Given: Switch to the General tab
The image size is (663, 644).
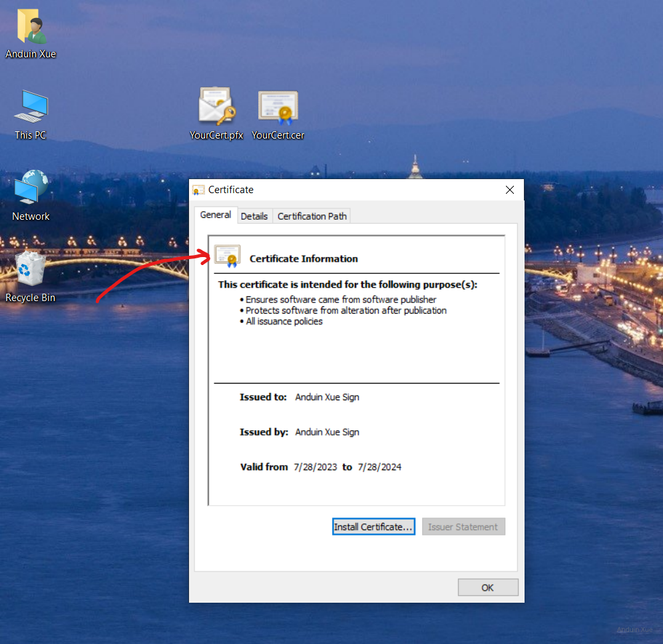Looking at the screenshot, I should 216,215.
